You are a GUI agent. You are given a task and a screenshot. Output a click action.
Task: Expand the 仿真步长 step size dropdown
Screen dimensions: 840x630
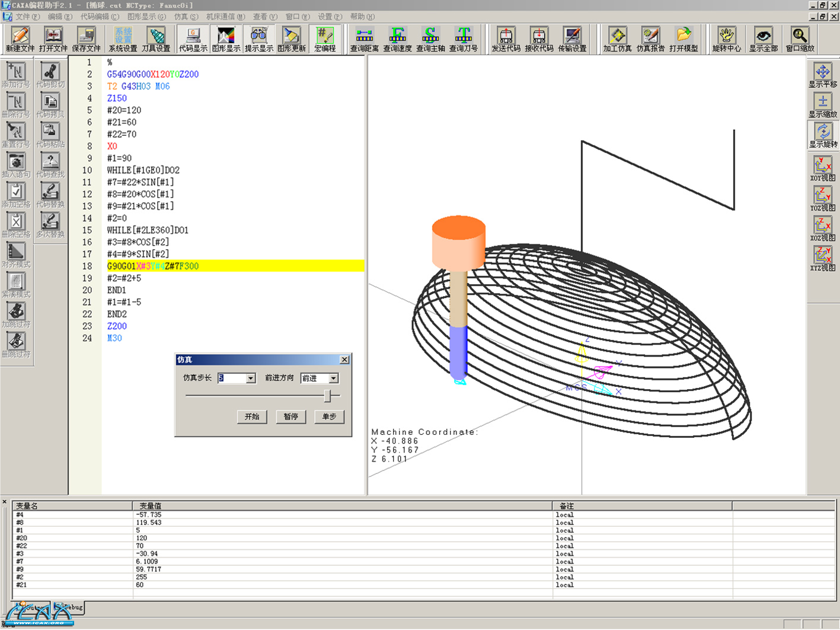[251, 378]
